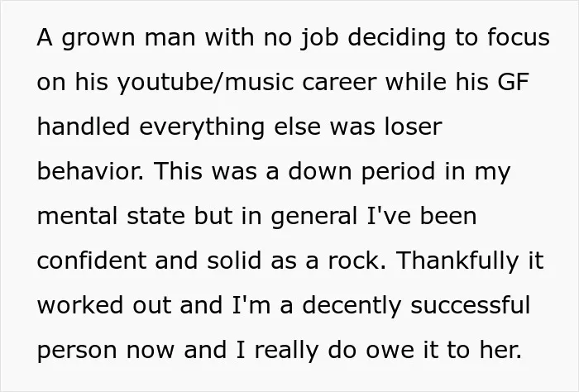Click the words "mental state" in the text
The height and width of the screenshot is (392, 579).
click(111, 216)
